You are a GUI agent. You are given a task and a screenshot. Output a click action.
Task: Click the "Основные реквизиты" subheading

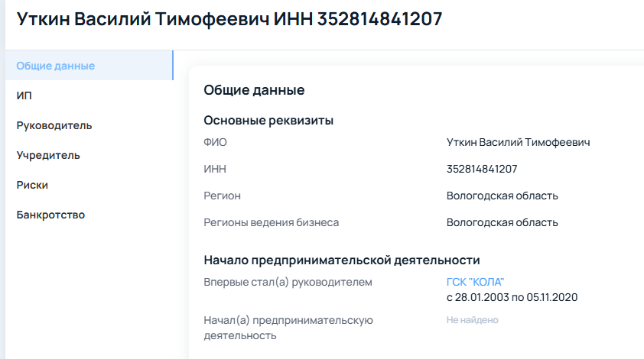(268, 120)
